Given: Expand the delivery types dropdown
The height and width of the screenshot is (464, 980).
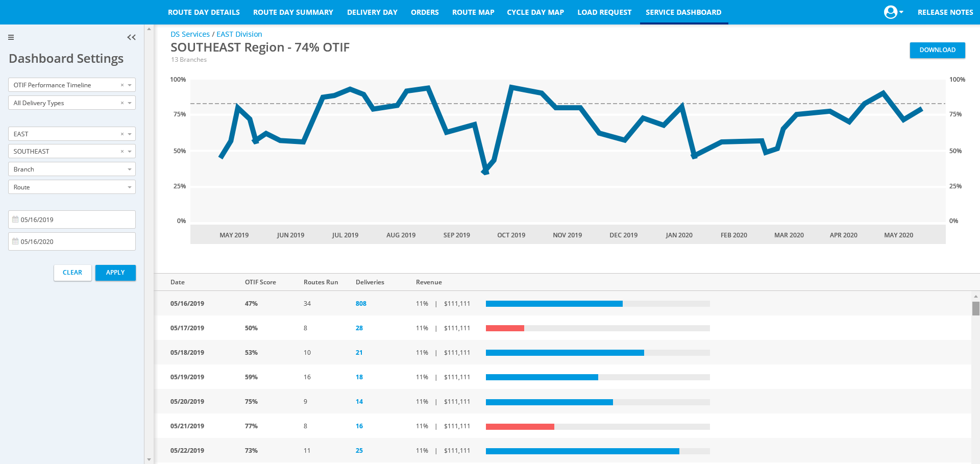Looking at the screenshot, I should coord(129,103).
